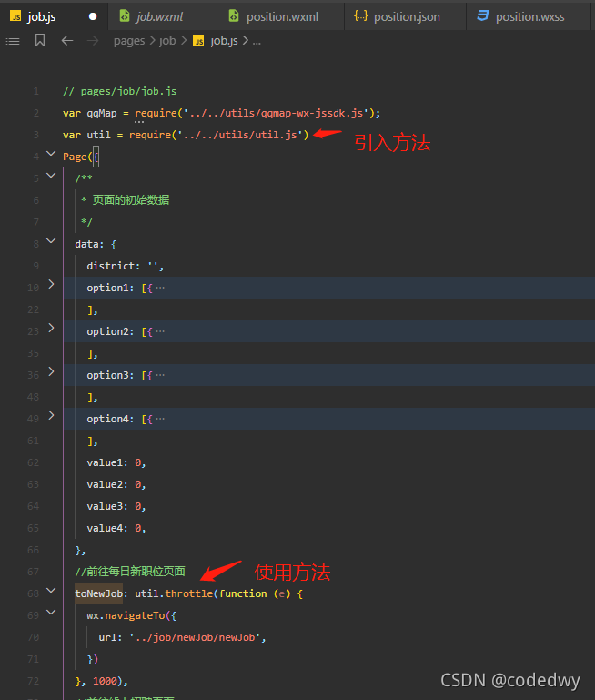The height and width of the screenshot is (700, 595).
Task: Click the '../../utils/util.js' string
Action: tap(240, 135)
